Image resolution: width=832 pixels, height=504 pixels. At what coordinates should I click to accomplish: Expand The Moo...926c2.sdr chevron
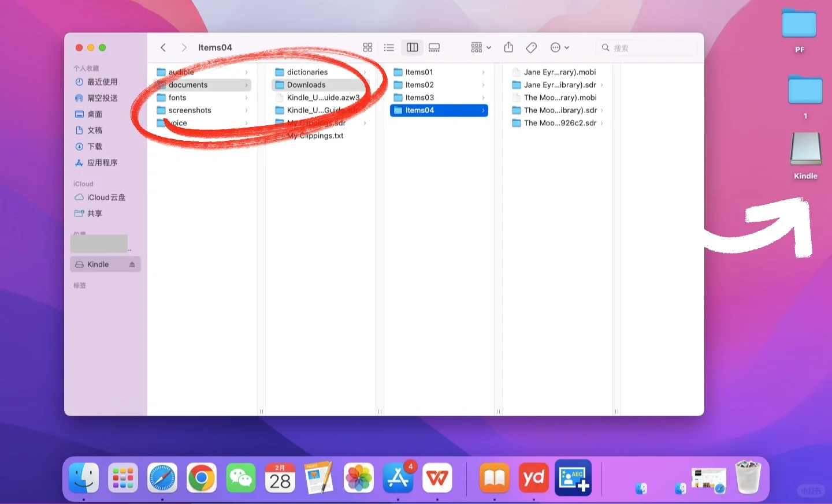[601, 123]
